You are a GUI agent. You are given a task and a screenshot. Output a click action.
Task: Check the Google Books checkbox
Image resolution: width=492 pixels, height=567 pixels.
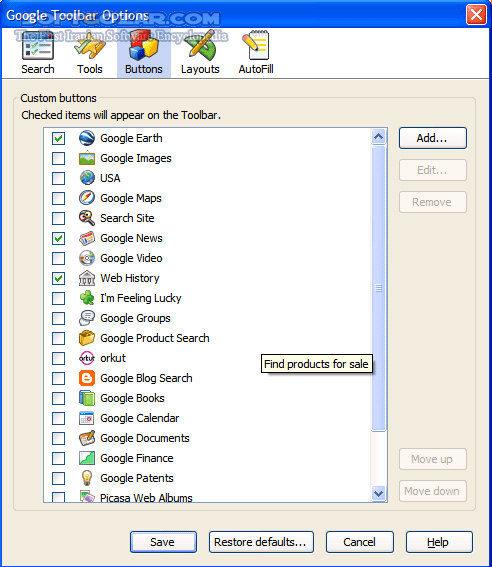[x=59, y=398]
